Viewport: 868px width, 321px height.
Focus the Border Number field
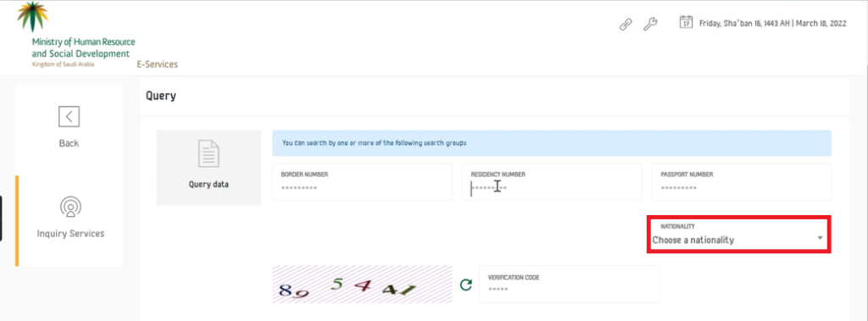click(x=362, y=181)
